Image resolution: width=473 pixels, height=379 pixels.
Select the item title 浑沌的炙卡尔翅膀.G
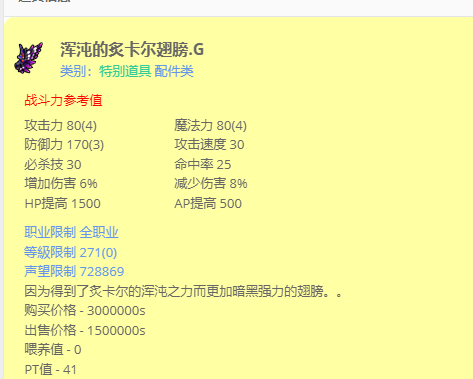132,50
